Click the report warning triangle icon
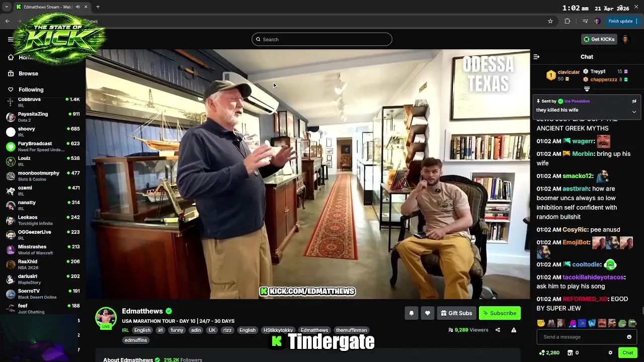Screen dimensions: 644x362 (514, 330)
